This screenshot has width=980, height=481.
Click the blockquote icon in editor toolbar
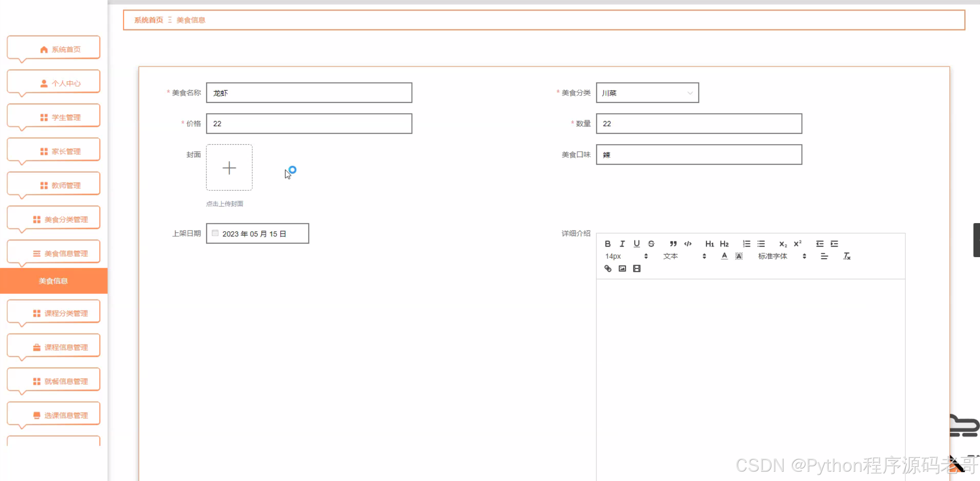coord(673,244)
